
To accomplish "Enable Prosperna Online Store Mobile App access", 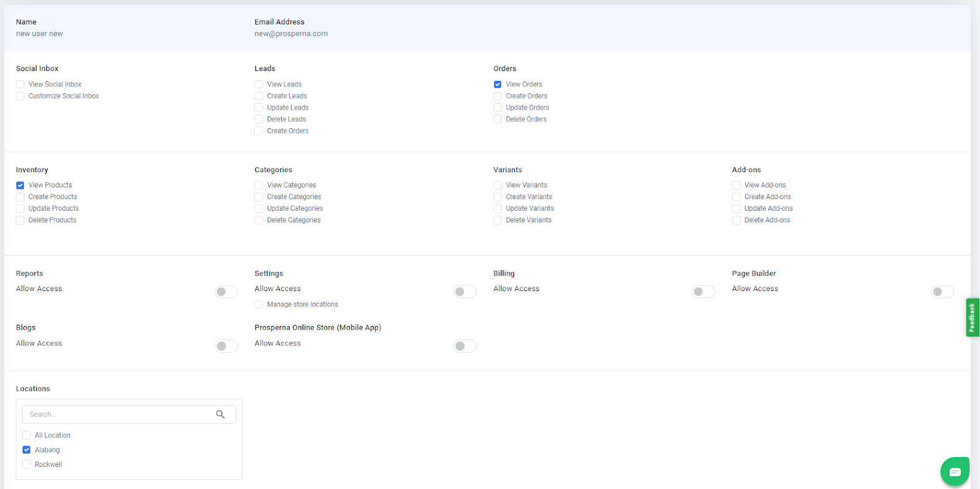I will click(465, 346).
